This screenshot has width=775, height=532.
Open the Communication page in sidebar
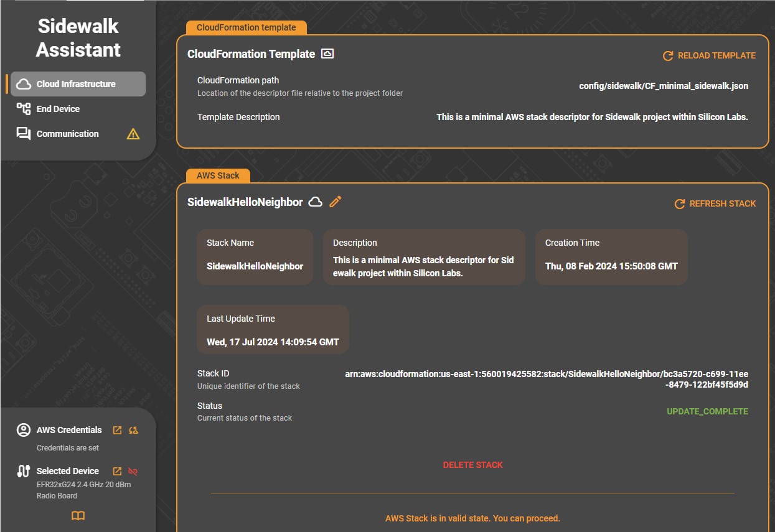[x=67, y=134]
